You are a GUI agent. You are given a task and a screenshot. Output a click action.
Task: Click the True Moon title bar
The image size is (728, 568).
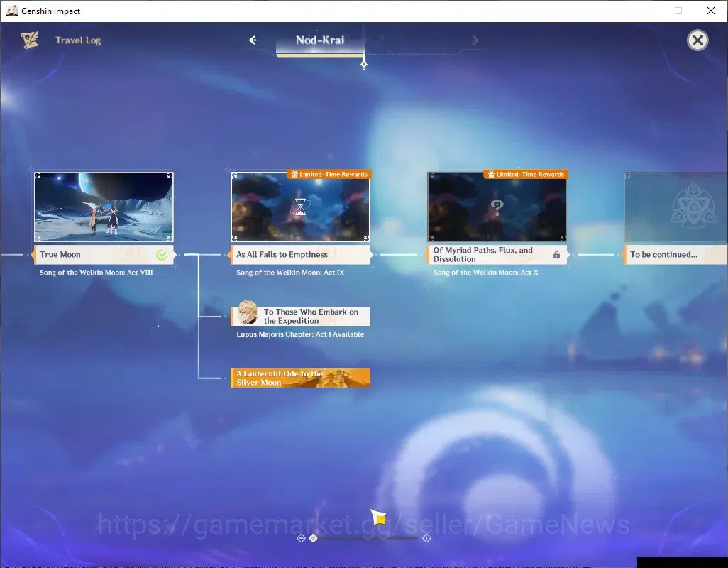[x=104, y=254]
